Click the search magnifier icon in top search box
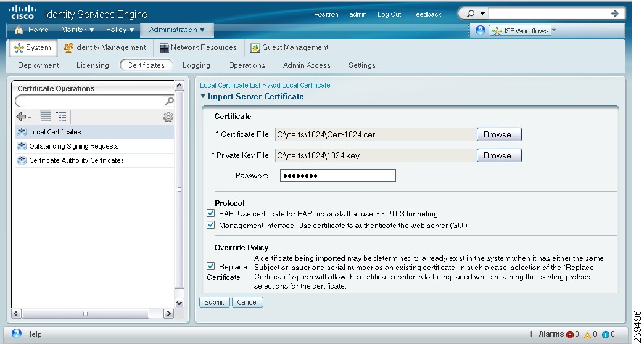The width and height of the screenshot is (644, 344). click(x=471, y=14)
